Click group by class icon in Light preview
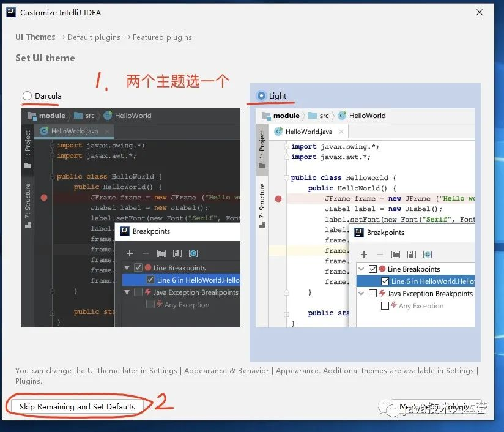The height and width of the screenshot is (432, 504). click(428, 255)
